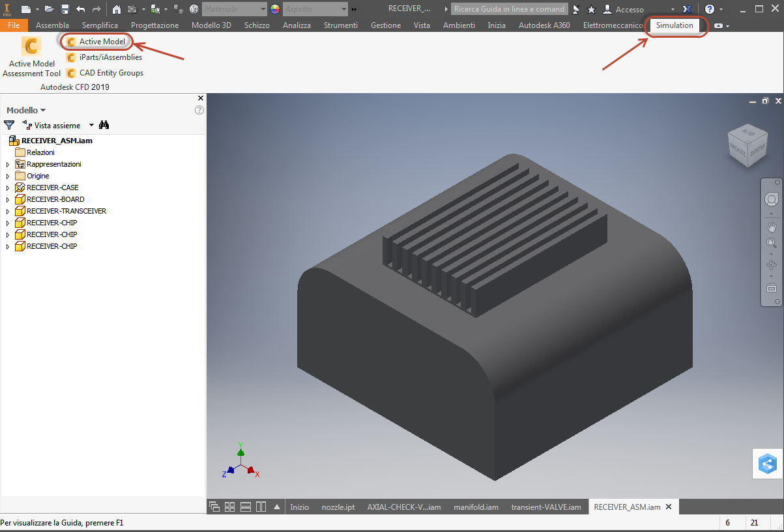Switch to the Modello 3D tab
Image resolution: width=784 pixels, height=532 pixels.
(x=211, y=25)
